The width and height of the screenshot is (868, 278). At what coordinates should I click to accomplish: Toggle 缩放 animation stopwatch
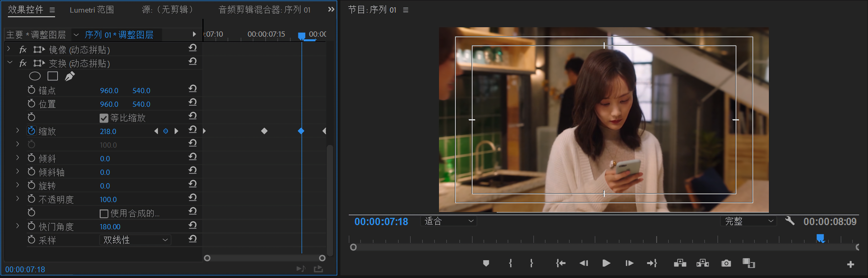(31, 131)
